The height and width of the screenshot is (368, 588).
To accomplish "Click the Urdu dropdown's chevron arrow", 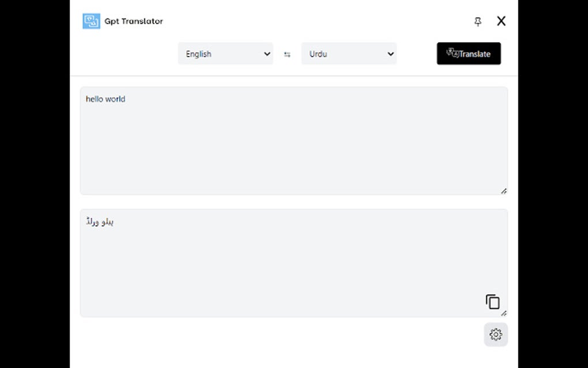I will click(390, 54).
